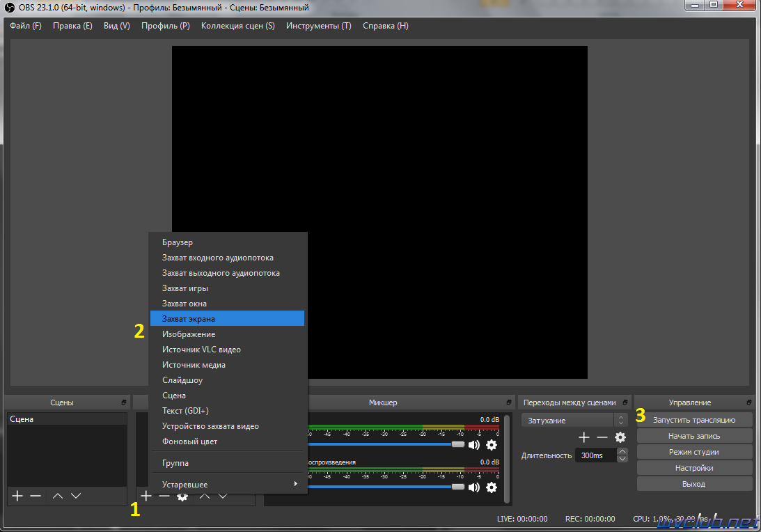Undock the Управление panel

click(749, 402)
